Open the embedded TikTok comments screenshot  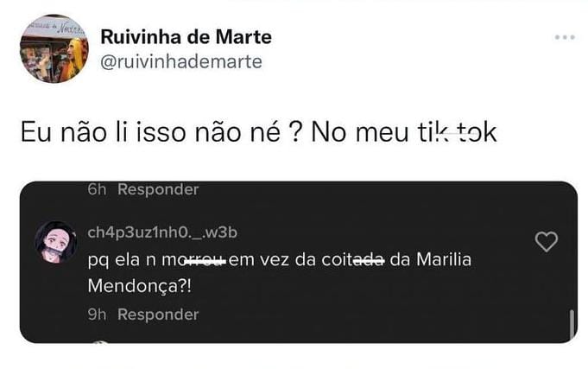(x=299, y=262)
